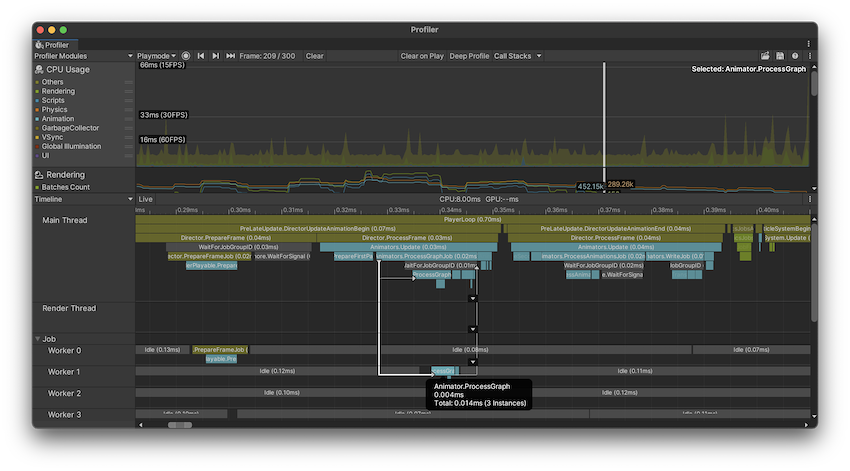Load saved profiler data from file

coord(765,56)
